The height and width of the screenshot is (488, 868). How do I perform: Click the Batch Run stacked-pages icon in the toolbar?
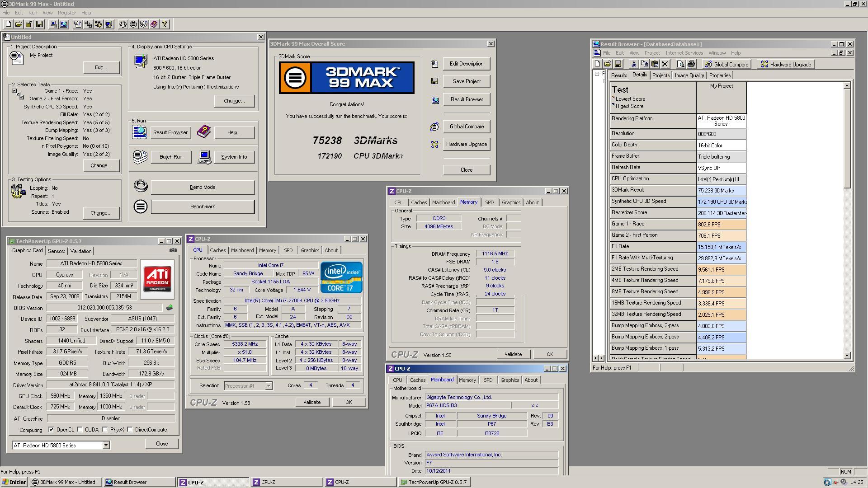[144, 24]
